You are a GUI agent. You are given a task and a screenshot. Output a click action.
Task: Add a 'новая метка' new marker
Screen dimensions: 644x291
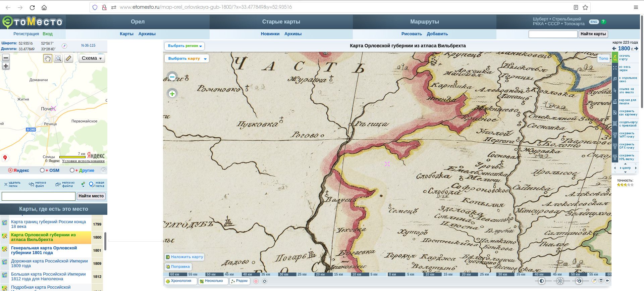(x=97, y=184)
